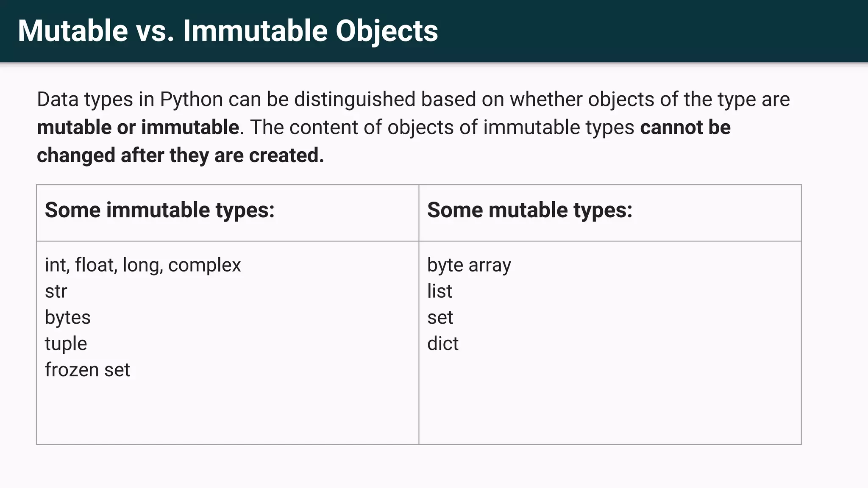Click the word "Python" in the paragraph
Viewport: 868px width, 488px height.
tap(191, 100)
